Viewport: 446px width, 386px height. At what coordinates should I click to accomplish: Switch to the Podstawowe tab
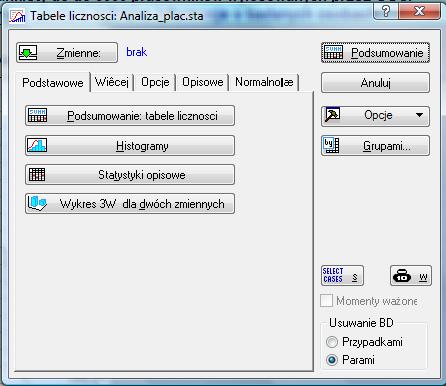click(53, 83)
